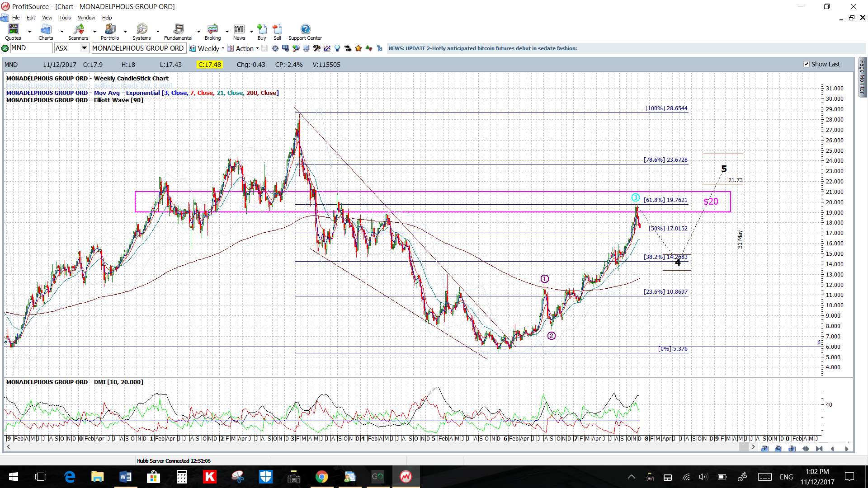The width and height of the screenshot is (868, 488).
Task: Click the hammer drawing tools icon
Action: (316, 48)
